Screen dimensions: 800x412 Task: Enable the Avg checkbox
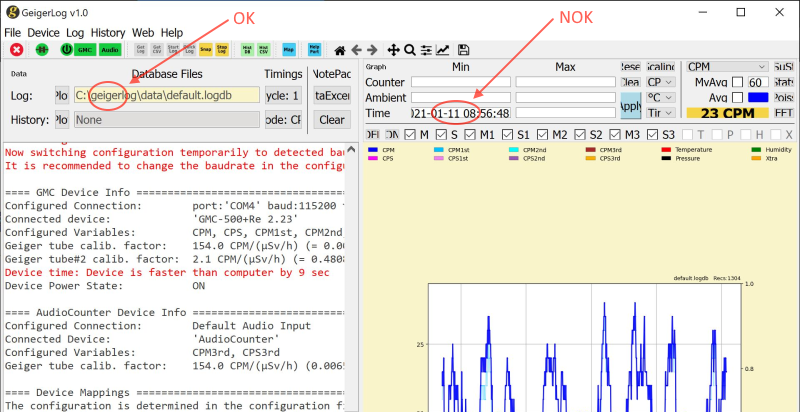coord(737,97)
